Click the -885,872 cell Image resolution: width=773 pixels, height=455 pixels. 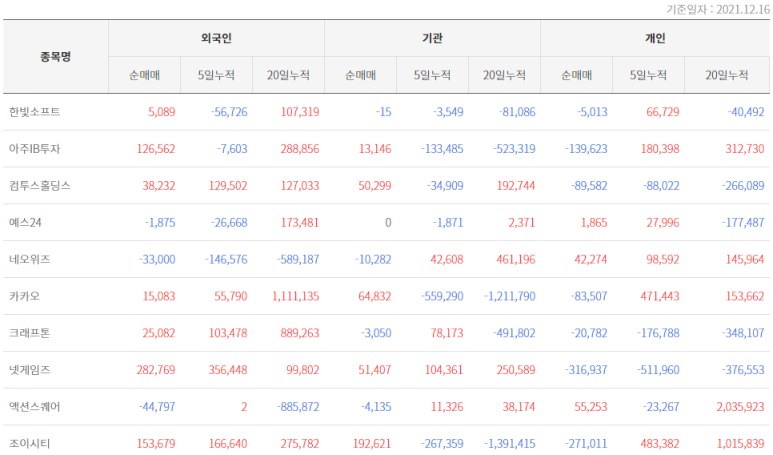pos(298,407)
